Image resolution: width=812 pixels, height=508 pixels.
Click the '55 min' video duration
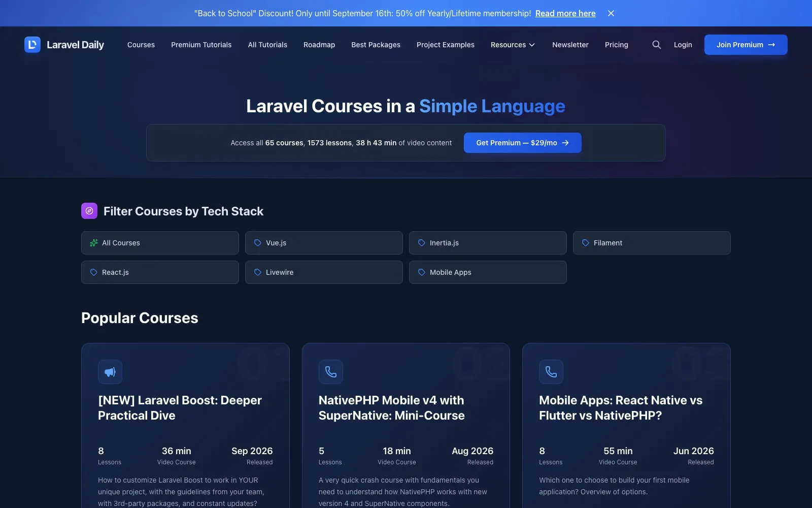618,451
